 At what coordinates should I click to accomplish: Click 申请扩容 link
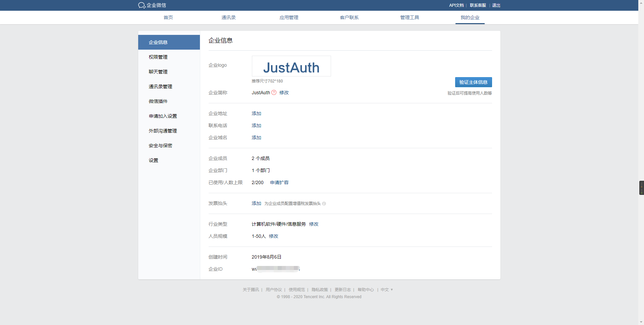(x=279, y=183)
